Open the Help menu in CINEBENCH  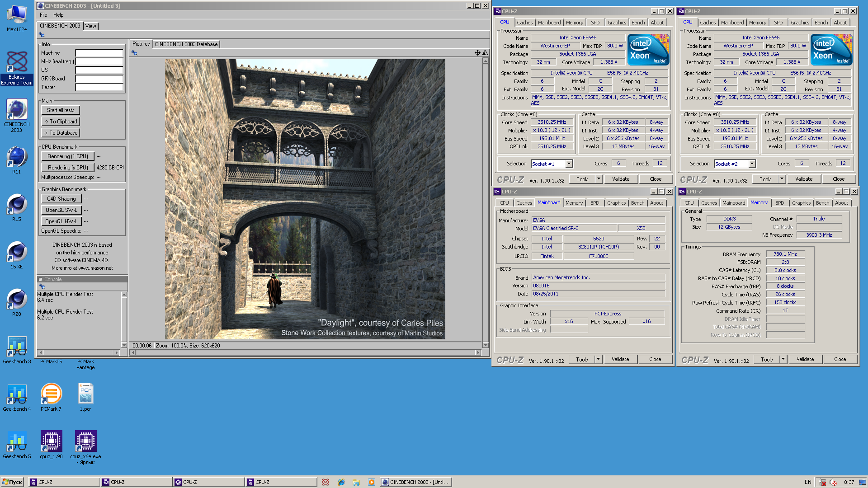coord(58,15)
